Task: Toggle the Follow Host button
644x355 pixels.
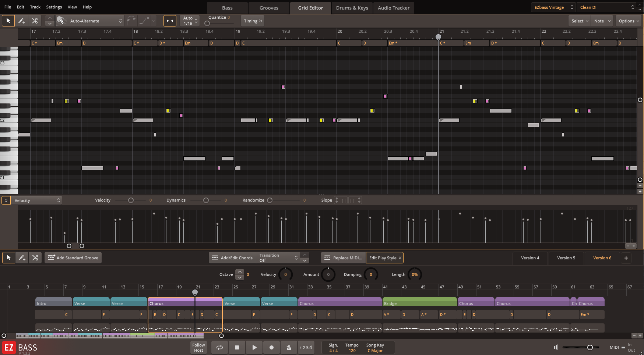Action: tap(198, 347)
